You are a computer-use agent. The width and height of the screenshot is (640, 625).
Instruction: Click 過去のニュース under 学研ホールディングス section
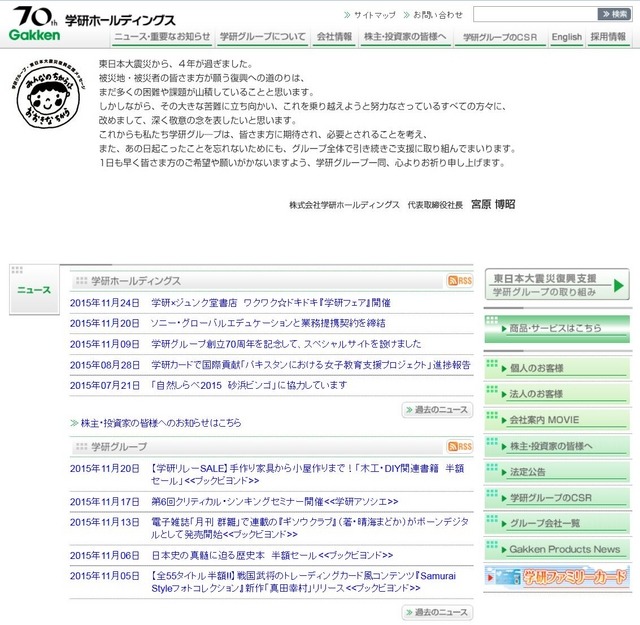[437, 409]
